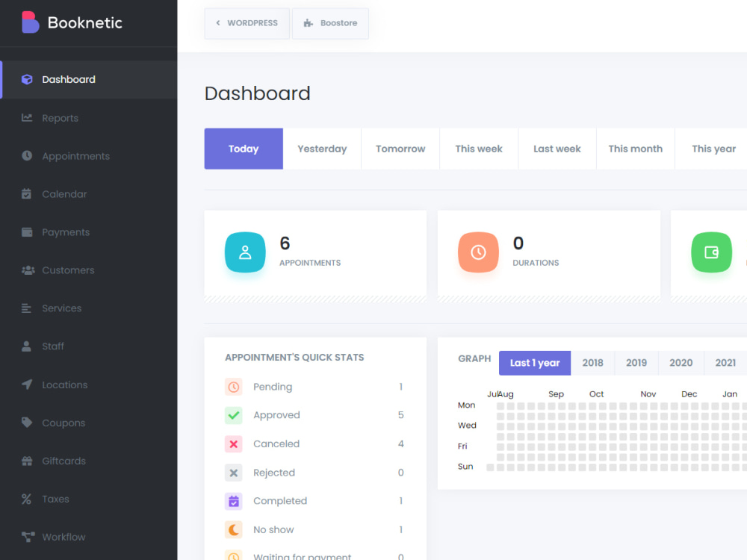Click the Calendar icon in sidebar

tap(27, 194)
